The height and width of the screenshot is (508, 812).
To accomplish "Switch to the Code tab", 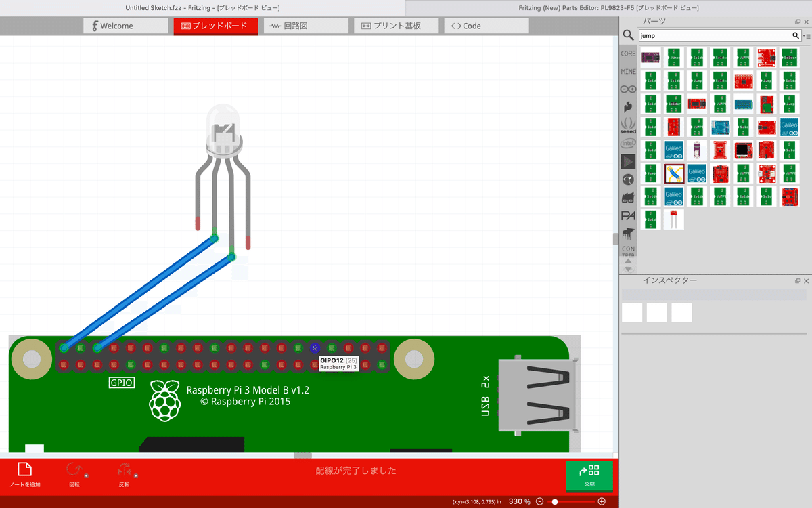I will click(x=486, y=26).
